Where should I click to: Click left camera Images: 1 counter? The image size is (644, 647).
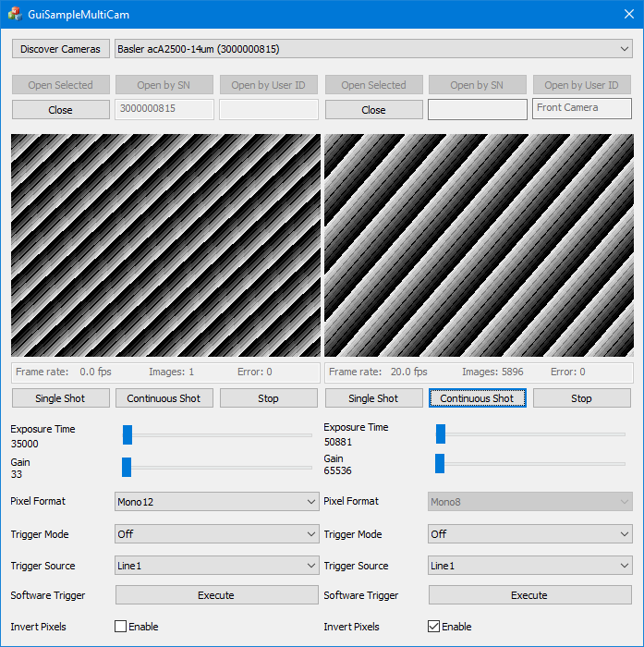click(171, 372)
